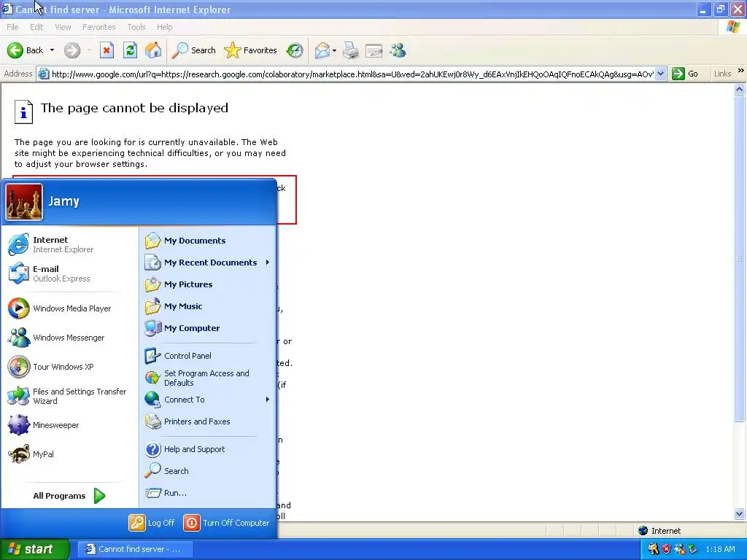Click the Jamy user picture
747x560 pixels.
(x=24, y=202)
